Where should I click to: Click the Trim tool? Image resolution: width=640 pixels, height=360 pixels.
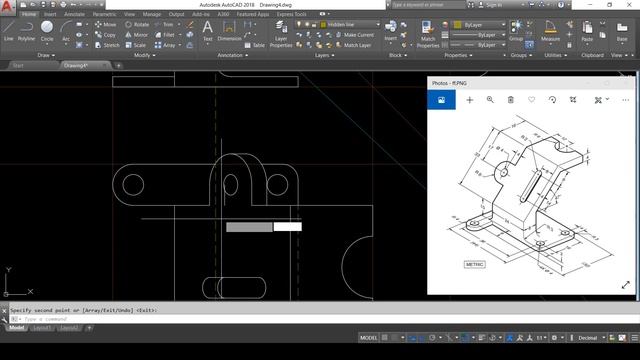(164, 24)
